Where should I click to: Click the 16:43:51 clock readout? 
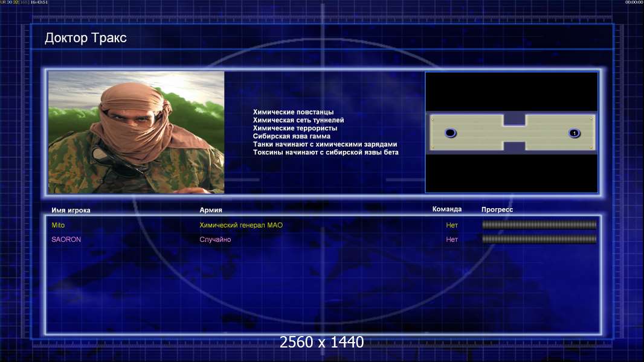pos(39,2)
